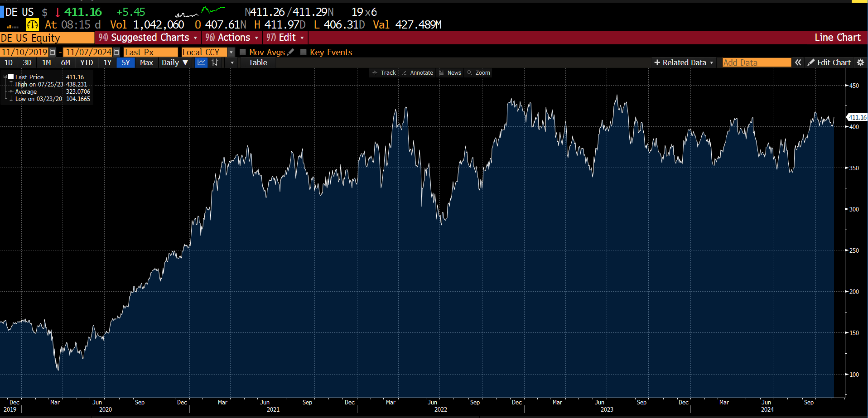Click the Mov Avgs pencil edit icon

click(x=291, y=52)
